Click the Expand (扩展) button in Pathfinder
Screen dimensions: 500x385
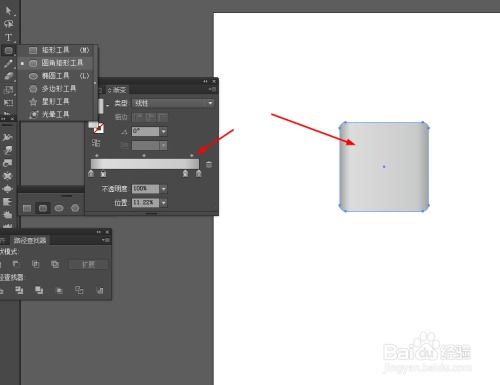pos(88,265)
